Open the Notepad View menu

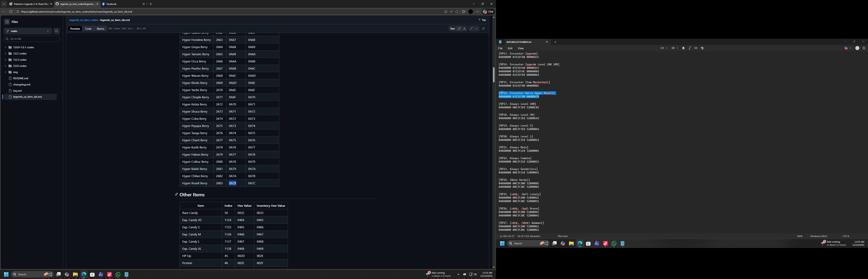(521, 48)
